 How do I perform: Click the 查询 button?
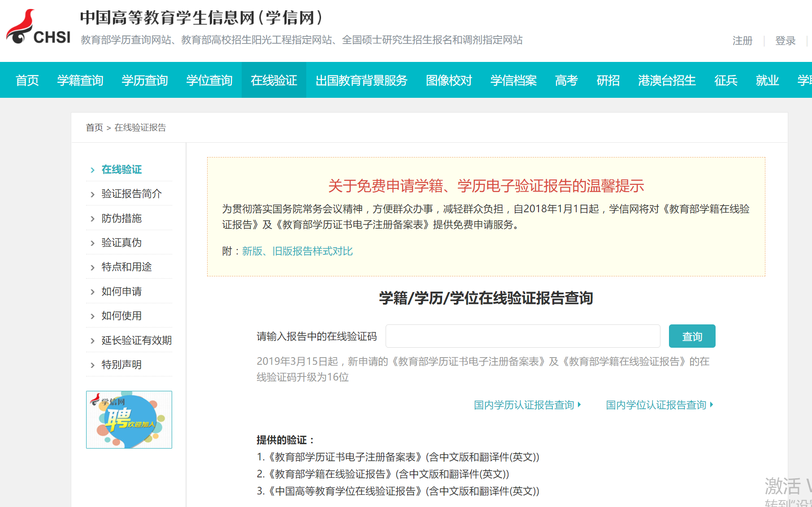coord(692,336)
